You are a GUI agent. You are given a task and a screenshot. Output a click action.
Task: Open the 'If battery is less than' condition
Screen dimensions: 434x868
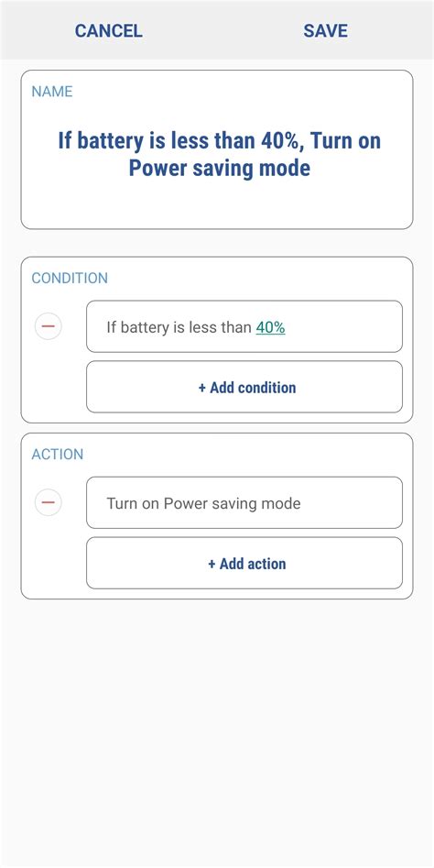click(244, 326)
